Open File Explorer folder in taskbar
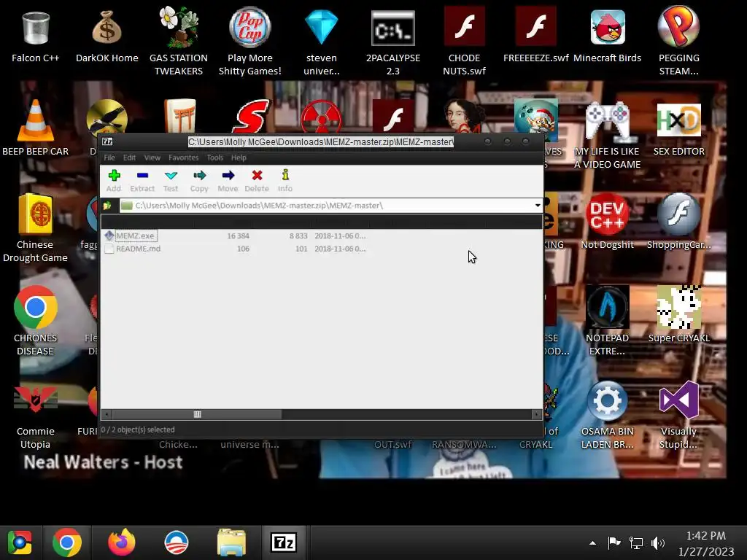 pyautogui.click(x=231, y=542)
